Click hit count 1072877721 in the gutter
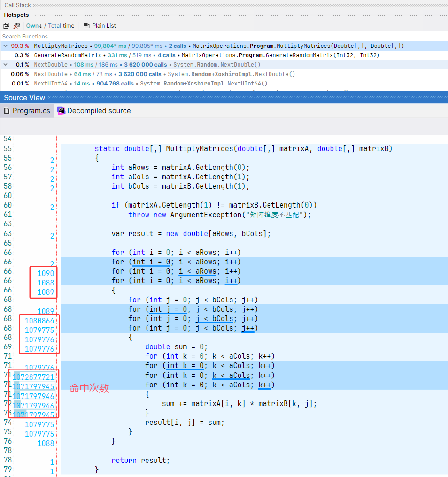This screenshot has height=477, width=448. [x=33, y=377]
